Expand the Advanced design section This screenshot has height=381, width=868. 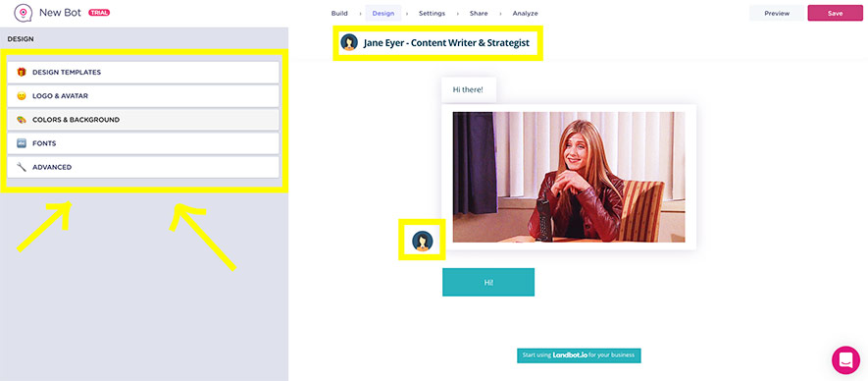pyautogui.click(x=143, y=167)
